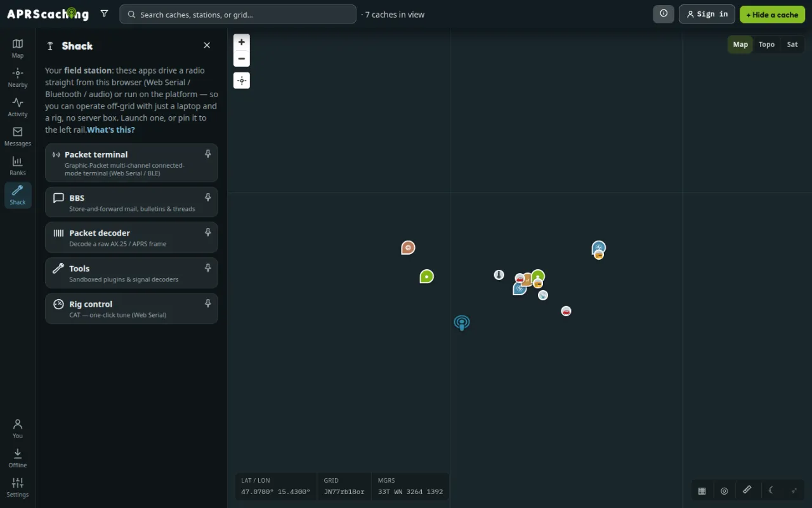Open the Map view in the left rail
The width and height of the screenshot is (812, 508).
click(18, 48)
